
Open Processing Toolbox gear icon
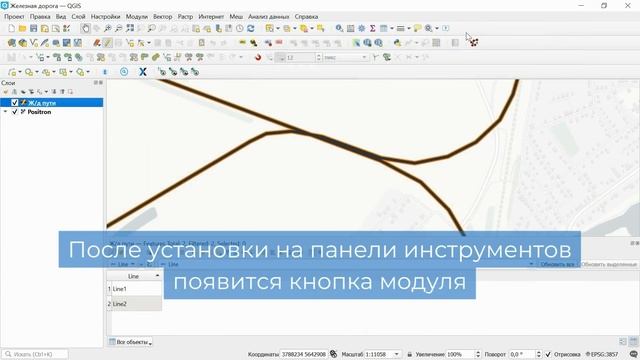coord(362,28)
